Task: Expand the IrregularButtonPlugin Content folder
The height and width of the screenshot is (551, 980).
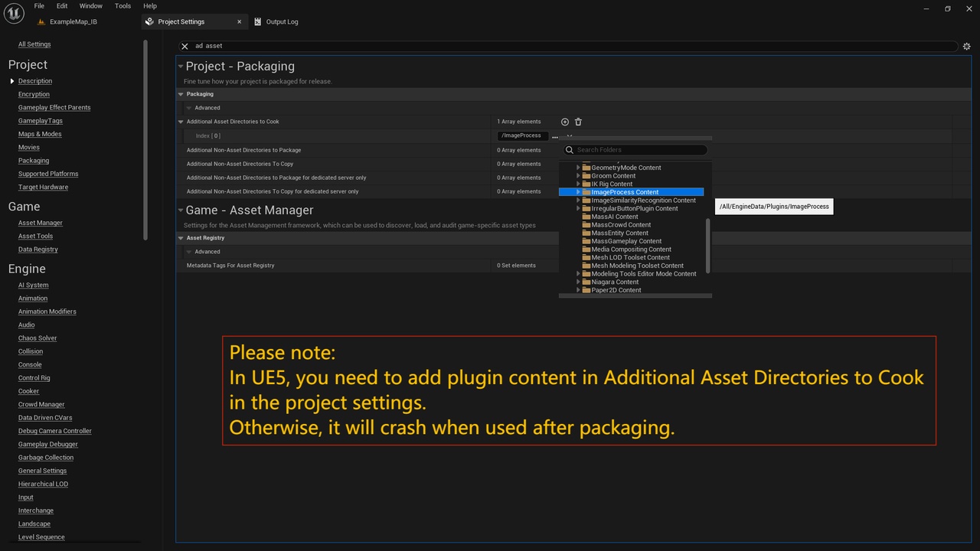Action: [x=579, y=209]
